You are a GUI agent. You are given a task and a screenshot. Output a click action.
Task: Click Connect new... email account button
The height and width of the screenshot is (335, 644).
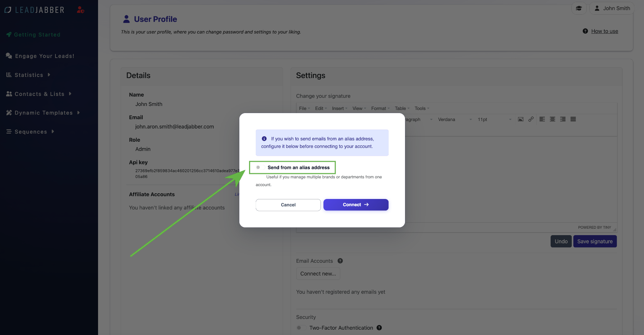pyautogui.click(x=318, y=274)
